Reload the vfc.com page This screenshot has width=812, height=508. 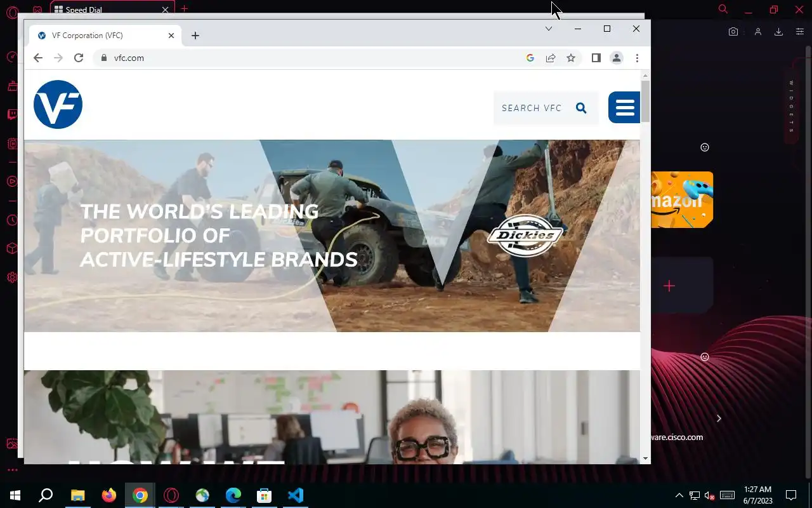coord(79,58)
